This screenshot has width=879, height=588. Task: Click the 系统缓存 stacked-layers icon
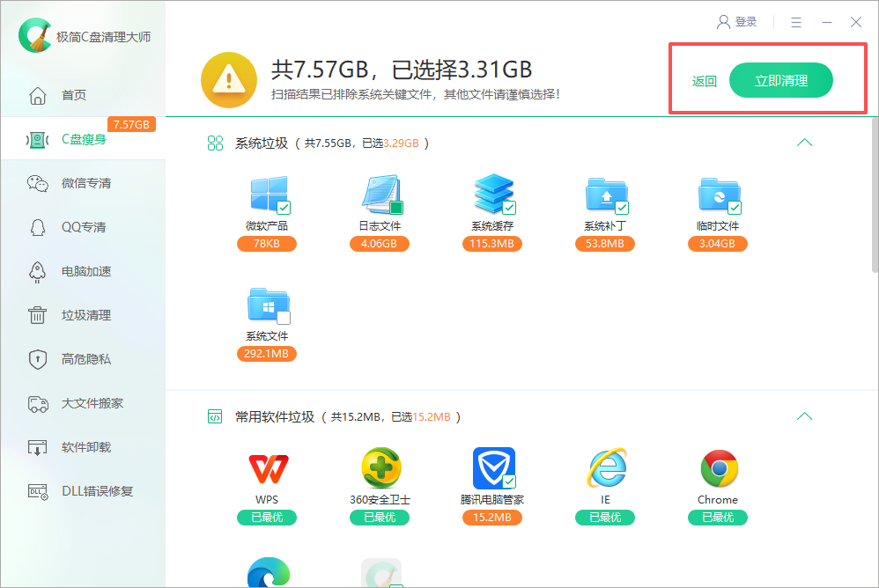tap(492, 194)
